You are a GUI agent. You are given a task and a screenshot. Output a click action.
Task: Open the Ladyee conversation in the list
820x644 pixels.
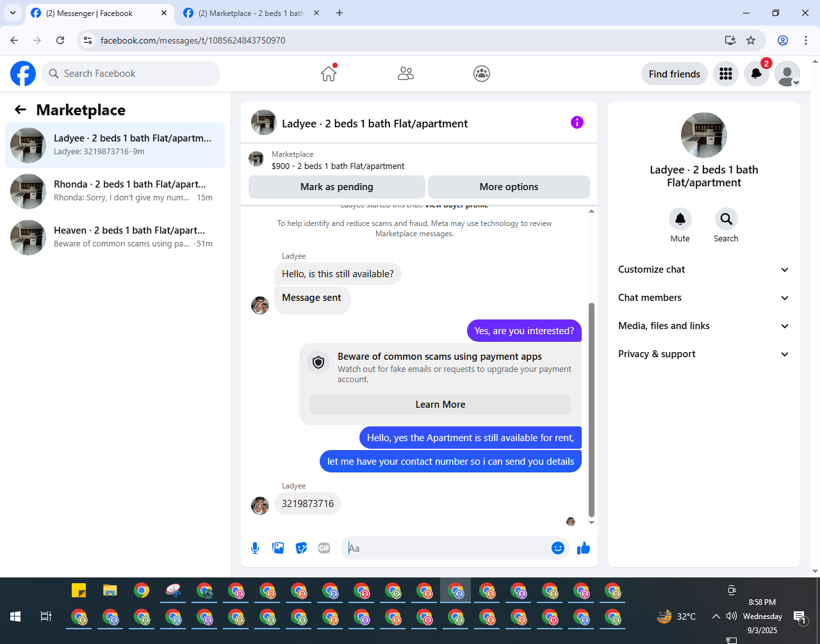(115, 145)
